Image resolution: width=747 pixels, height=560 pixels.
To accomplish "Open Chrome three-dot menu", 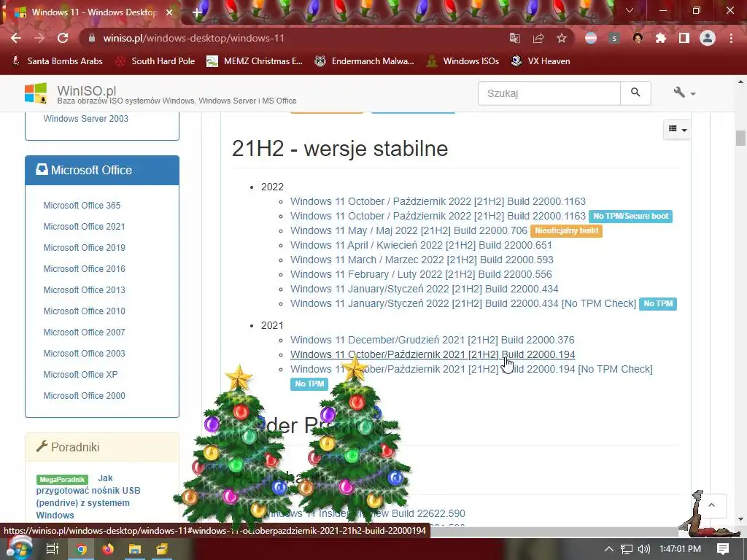I will pyautogui.click(x=731, y=38).
